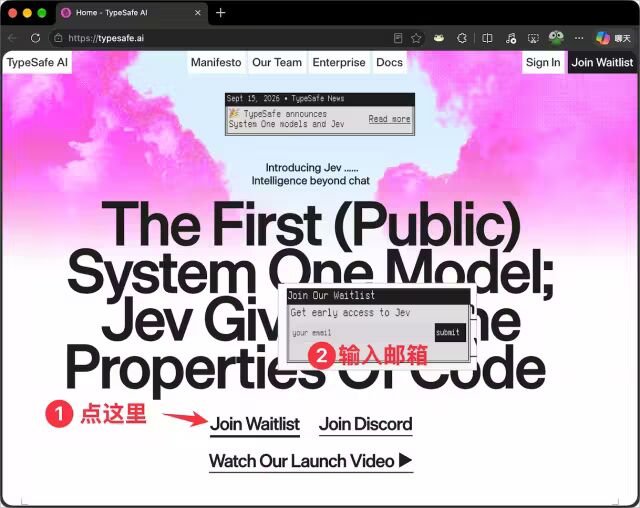640x508 pixels.
Task: Open the Our Team nav item
Action: click(277, 62)
